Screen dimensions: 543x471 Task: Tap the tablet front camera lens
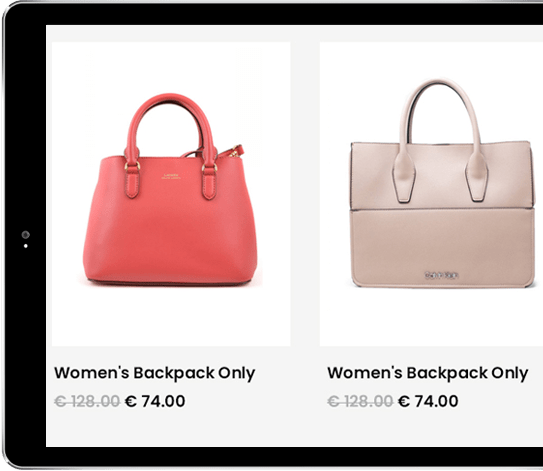pos(26,235)
